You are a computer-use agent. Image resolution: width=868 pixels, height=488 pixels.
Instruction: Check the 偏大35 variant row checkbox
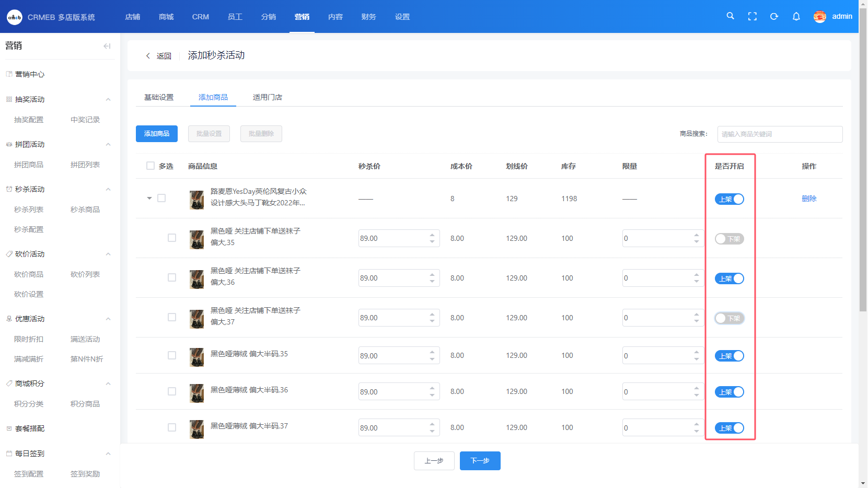pos(172,238)
